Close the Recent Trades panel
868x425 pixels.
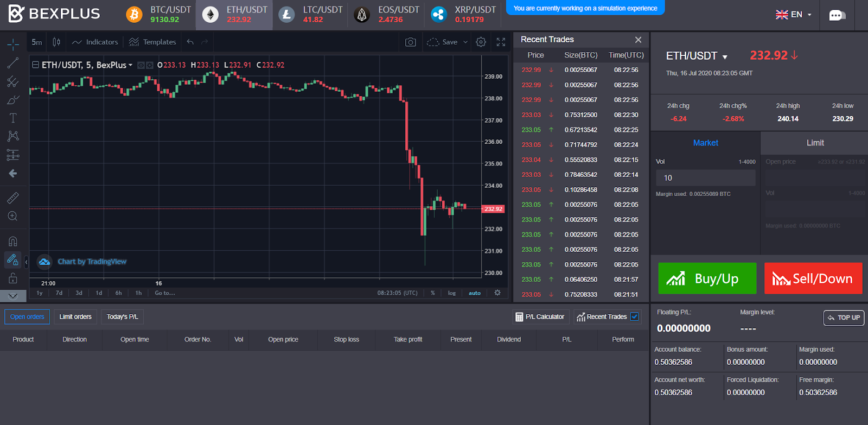point(638,40)
